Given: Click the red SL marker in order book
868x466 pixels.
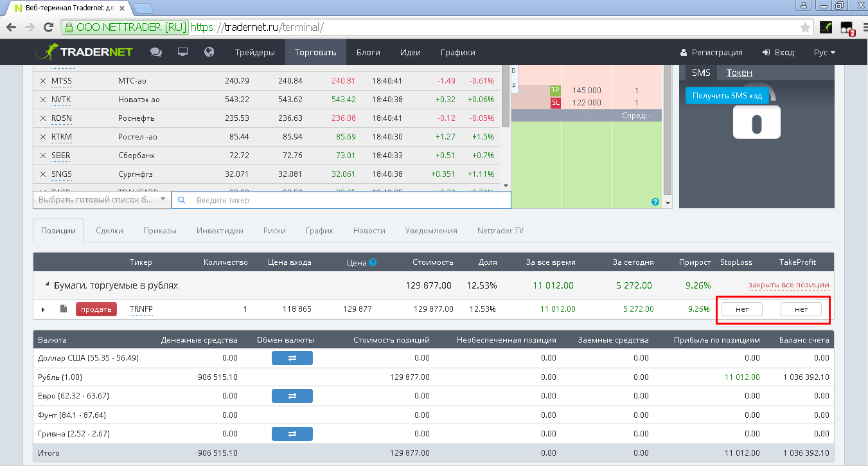Looking at the screenshot, I should click(x=556, y=102).
